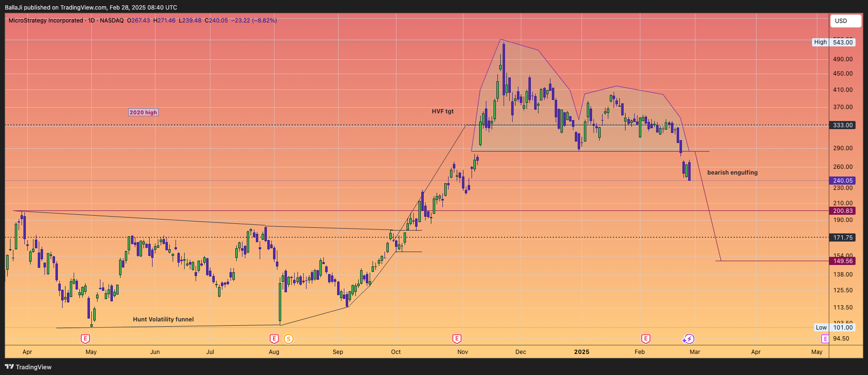Click the Dec label on time axis

click(521, 352)
